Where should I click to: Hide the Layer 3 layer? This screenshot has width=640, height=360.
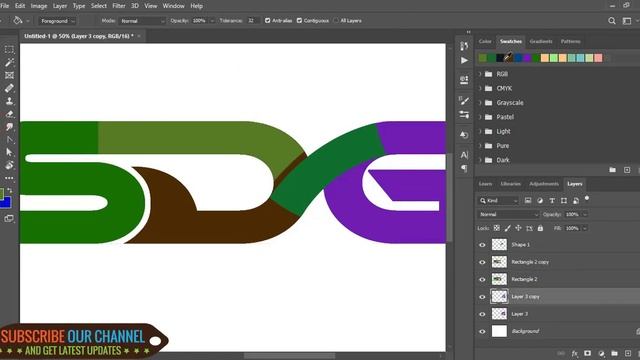(x=482, y=314)
